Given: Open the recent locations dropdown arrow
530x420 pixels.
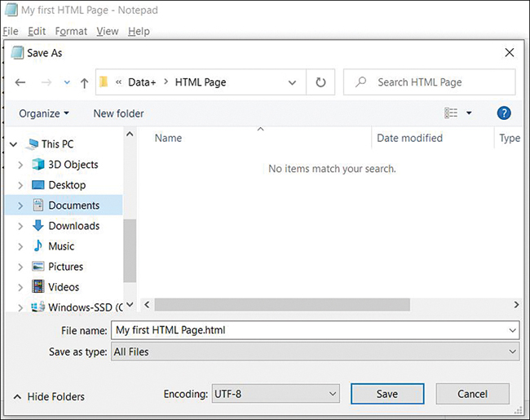Looking at the screenshot, I should (67, 82).
